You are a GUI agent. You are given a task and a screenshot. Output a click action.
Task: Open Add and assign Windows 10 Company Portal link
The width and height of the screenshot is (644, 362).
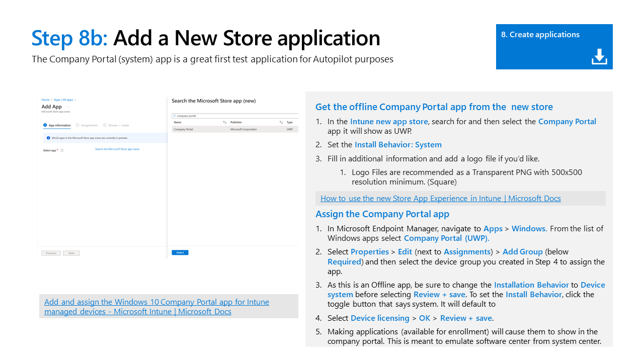click(156, 307)
